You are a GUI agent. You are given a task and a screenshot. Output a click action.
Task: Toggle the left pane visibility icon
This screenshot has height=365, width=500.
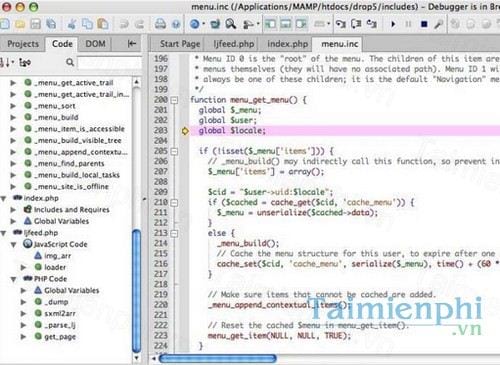(x=270, y=24)
